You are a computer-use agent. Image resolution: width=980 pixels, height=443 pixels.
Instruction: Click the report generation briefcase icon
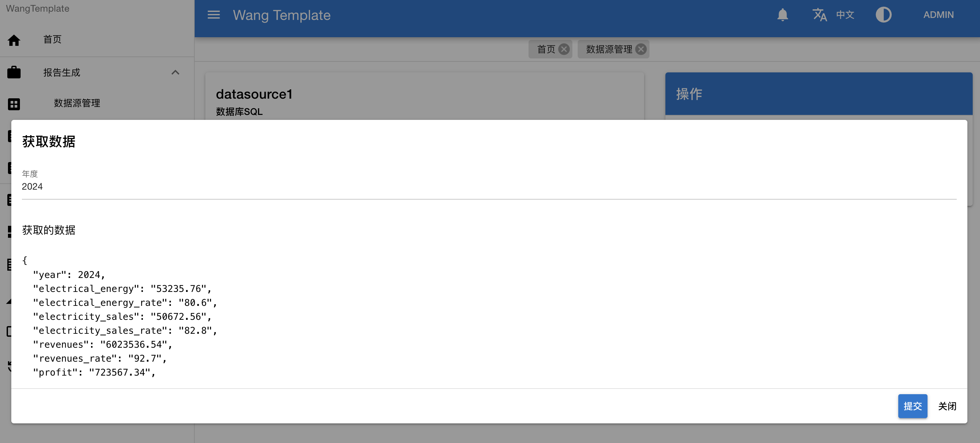(14, 72)
